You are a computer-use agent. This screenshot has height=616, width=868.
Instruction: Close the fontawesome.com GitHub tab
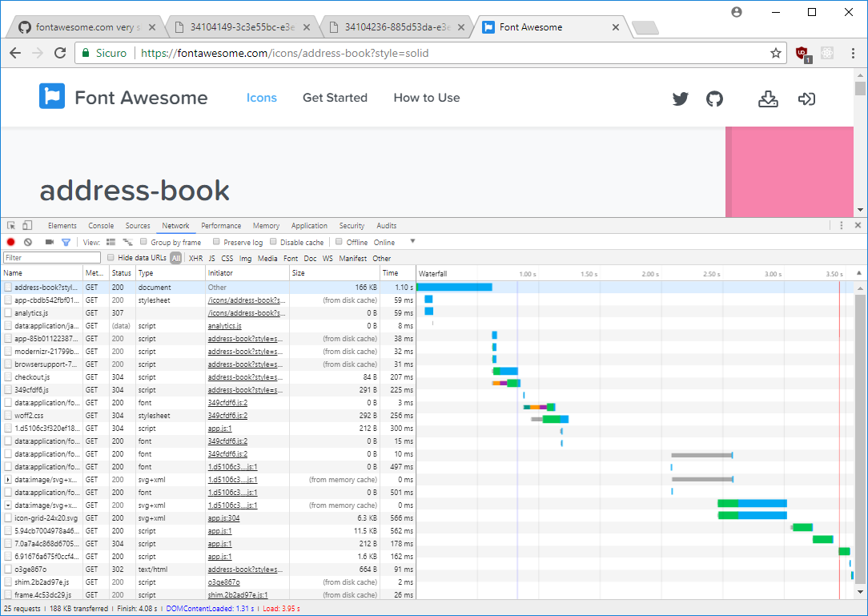click(x=152, y=27)
